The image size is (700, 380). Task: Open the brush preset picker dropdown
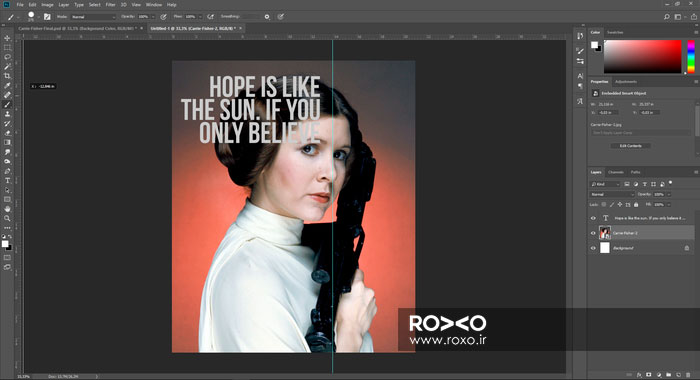click(x=39, y=17)
